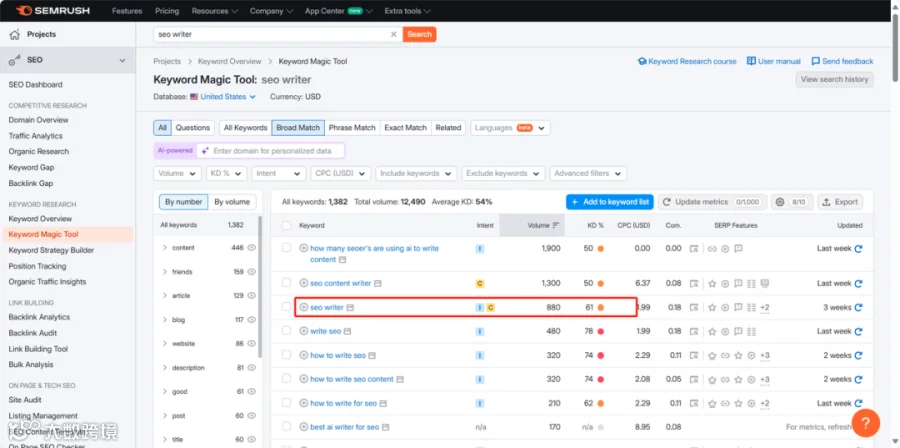Screen dimensions: 900x448
Task: Sort by Volume column icon
Action: pyautogui.click(x=556, y=225)
